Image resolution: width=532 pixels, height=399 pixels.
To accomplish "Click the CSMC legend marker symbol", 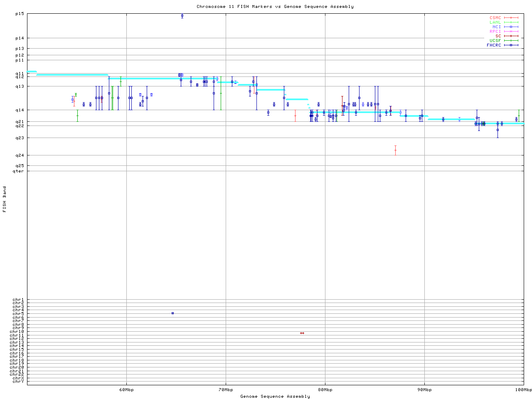I will point(511,18).
